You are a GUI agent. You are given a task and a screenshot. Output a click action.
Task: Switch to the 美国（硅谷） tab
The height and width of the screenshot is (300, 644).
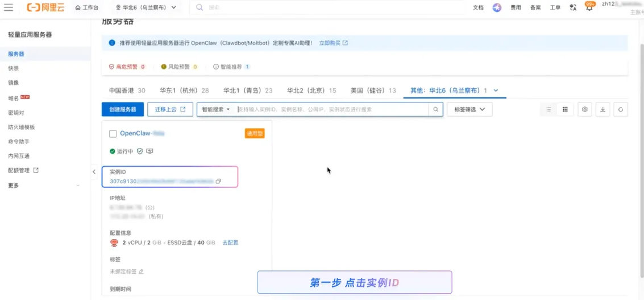coord(373,91)
